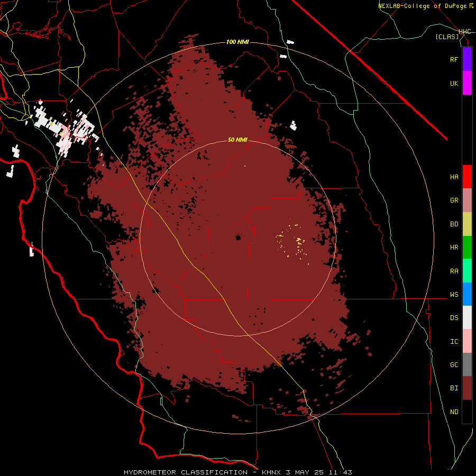Click the UK legend label
The image size is (476, 476).
(454, 83)
